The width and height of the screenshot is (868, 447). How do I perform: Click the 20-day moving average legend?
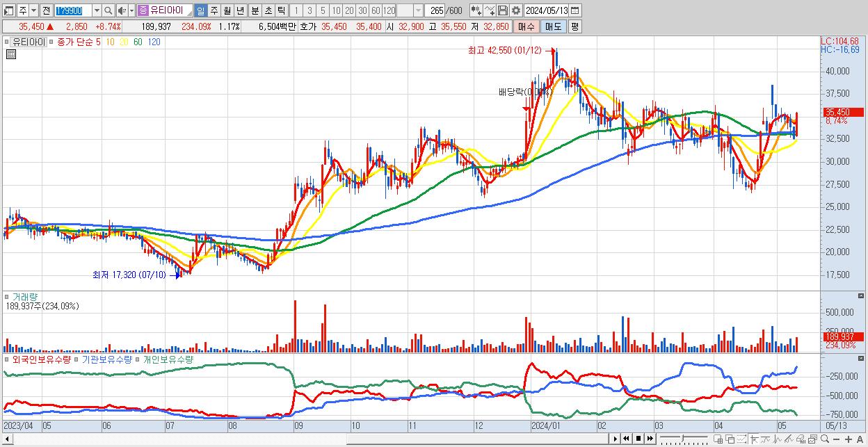[x=123, y=42]
